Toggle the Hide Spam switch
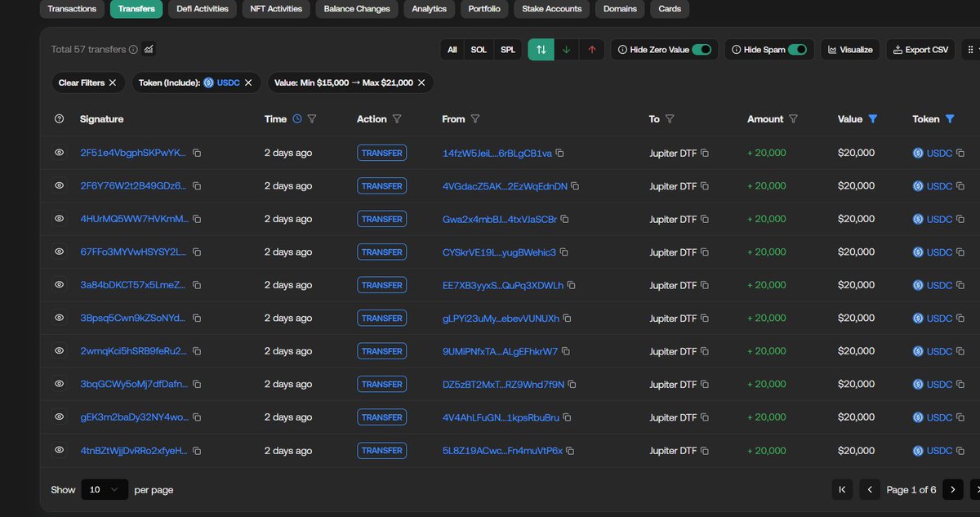 797,49
